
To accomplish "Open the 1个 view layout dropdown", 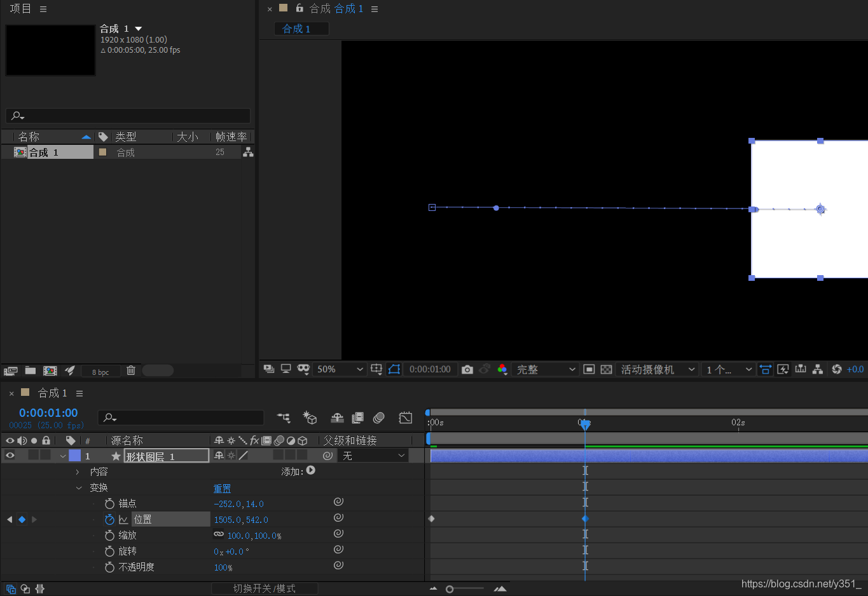I will [728, 369].
